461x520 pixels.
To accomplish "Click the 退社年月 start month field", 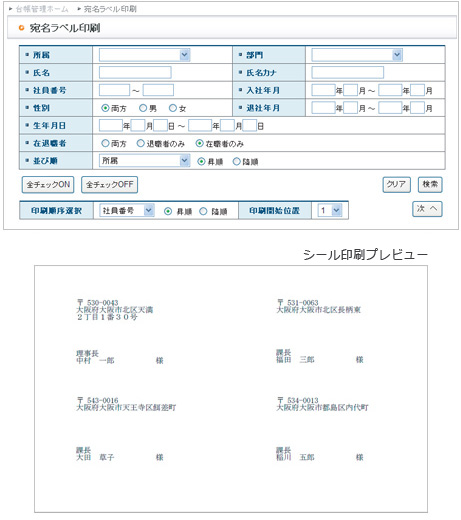I will (350, 108).
